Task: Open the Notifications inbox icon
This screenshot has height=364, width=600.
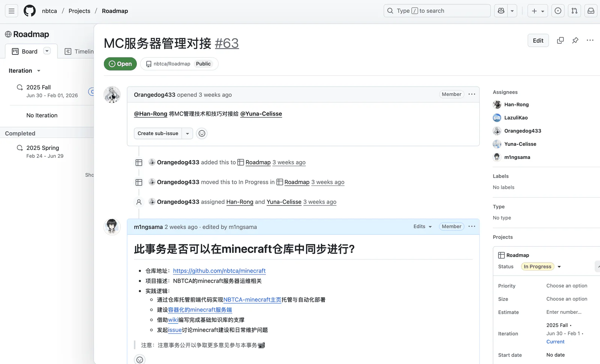Action: [x=591, y=11]
